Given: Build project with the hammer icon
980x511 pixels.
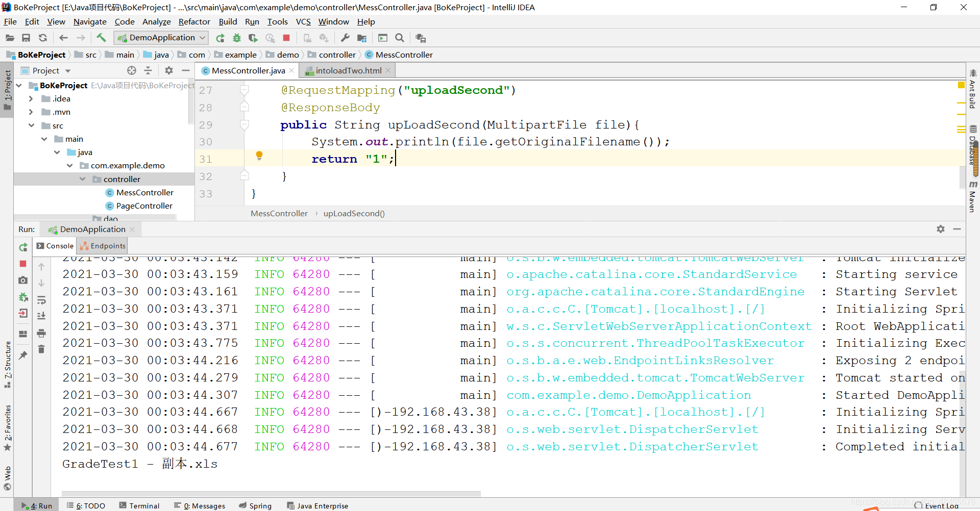Looking at the screenshot, I should pos(101,38).
